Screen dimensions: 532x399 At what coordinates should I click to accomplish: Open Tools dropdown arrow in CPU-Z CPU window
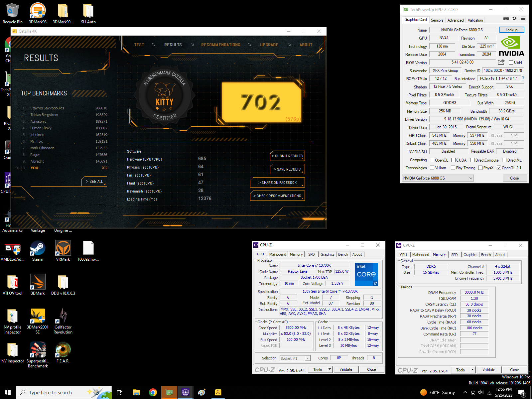click(330, 369)
